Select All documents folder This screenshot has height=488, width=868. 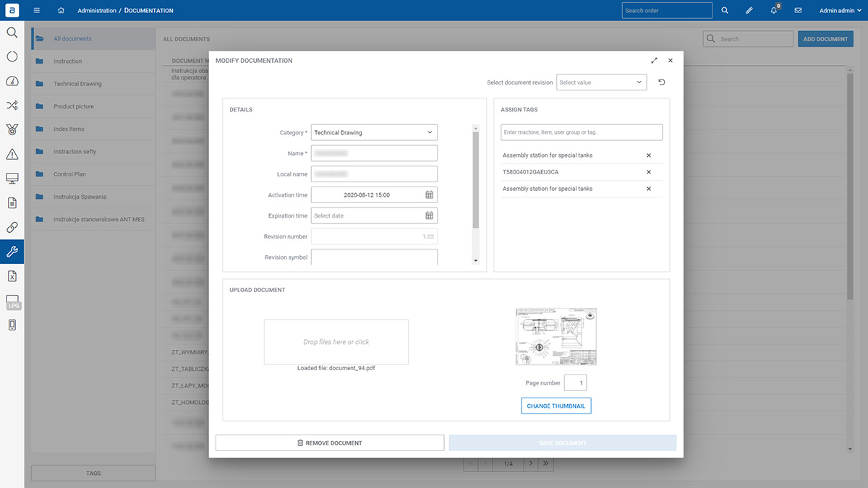[x=93, y=38]
